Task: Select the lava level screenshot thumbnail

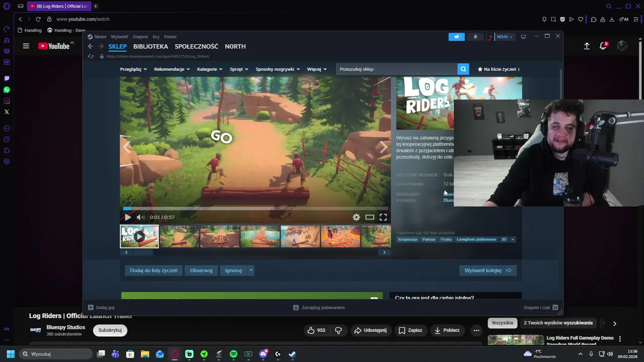Action: pos(341,236)
